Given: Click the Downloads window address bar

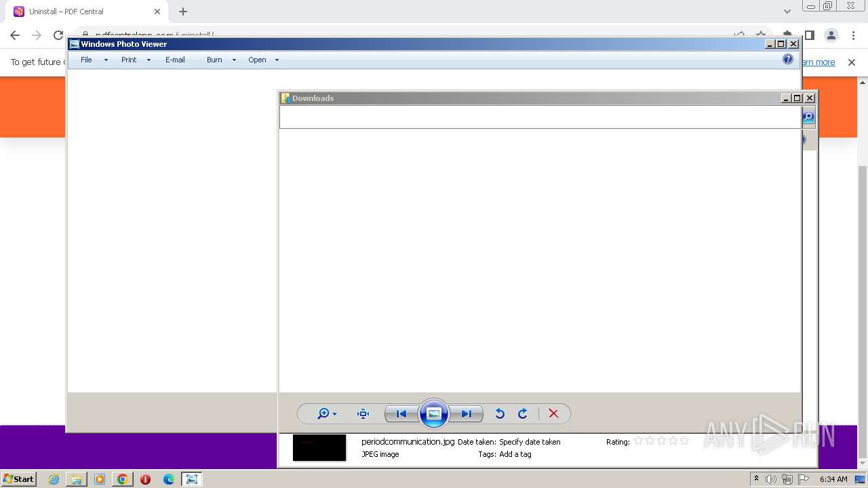Looking at the screenshot, I should coord(540,117).
